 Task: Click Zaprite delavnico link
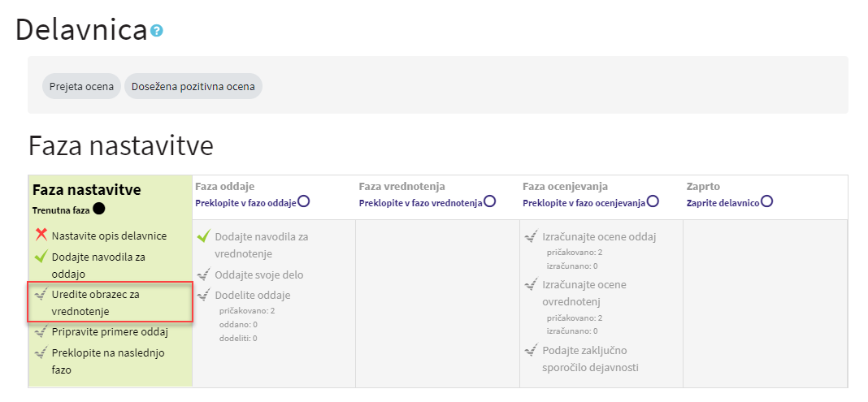(x=723, y=202)
